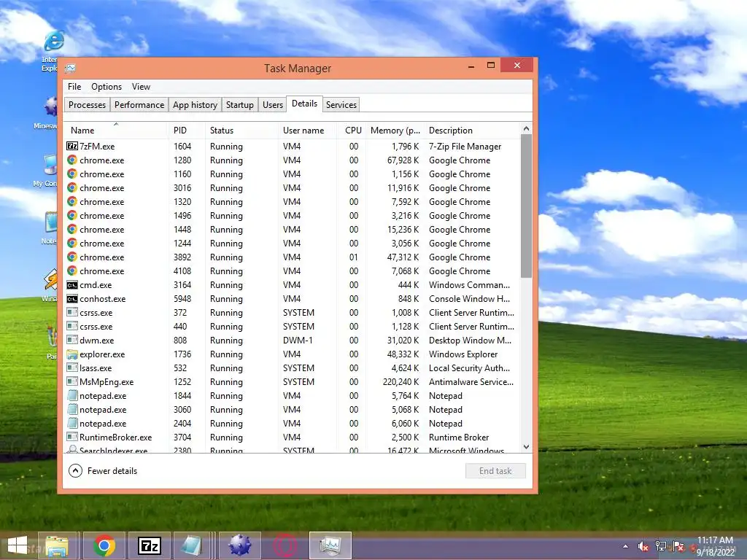Viewport: 747px width, 560px height.
Task: Sort by the Description column header
Action: (472, 130)
